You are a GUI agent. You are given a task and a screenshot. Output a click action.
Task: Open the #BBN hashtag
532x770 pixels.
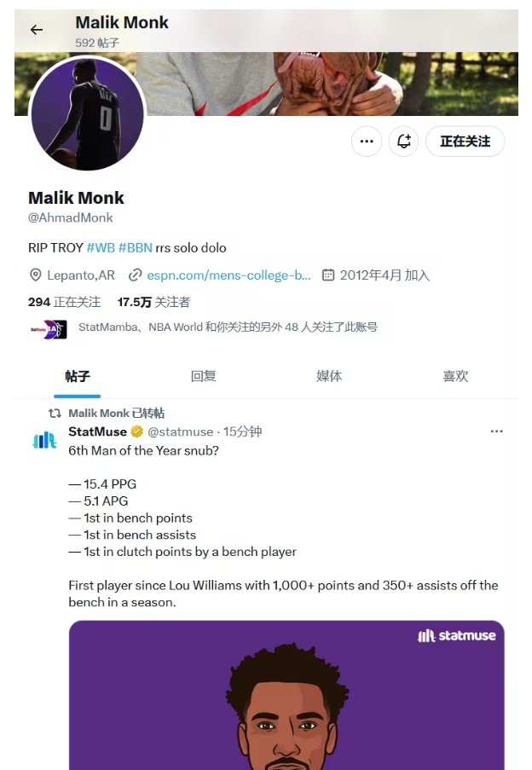[136, 247]
